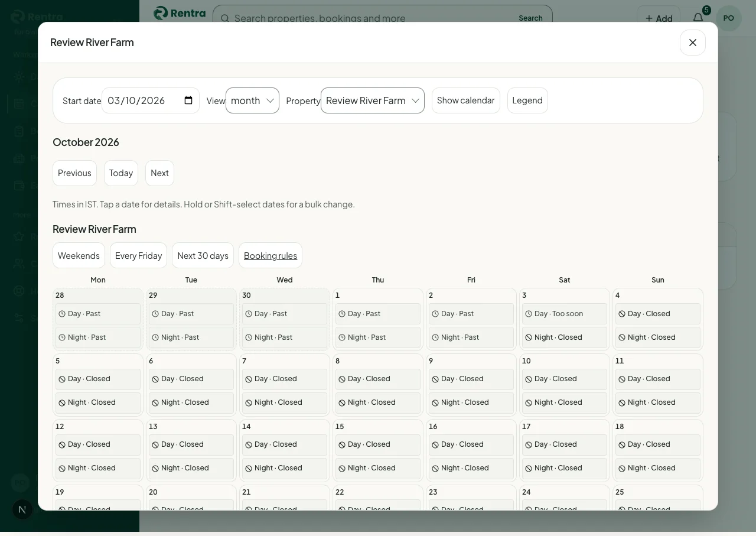Click the Show calendar button

click(466, 100)
